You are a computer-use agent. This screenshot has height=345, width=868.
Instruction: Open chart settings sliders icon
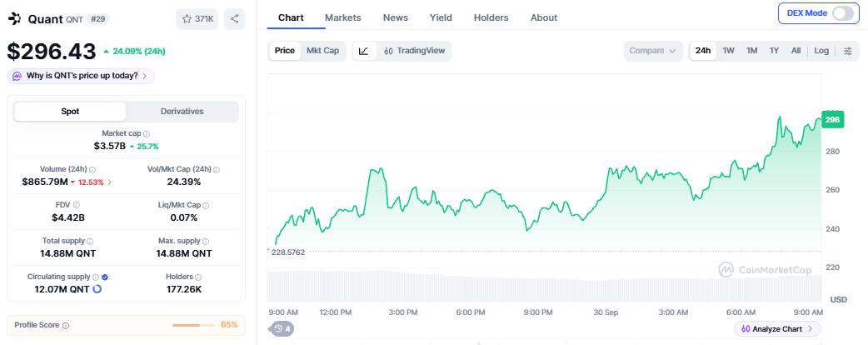848,51
